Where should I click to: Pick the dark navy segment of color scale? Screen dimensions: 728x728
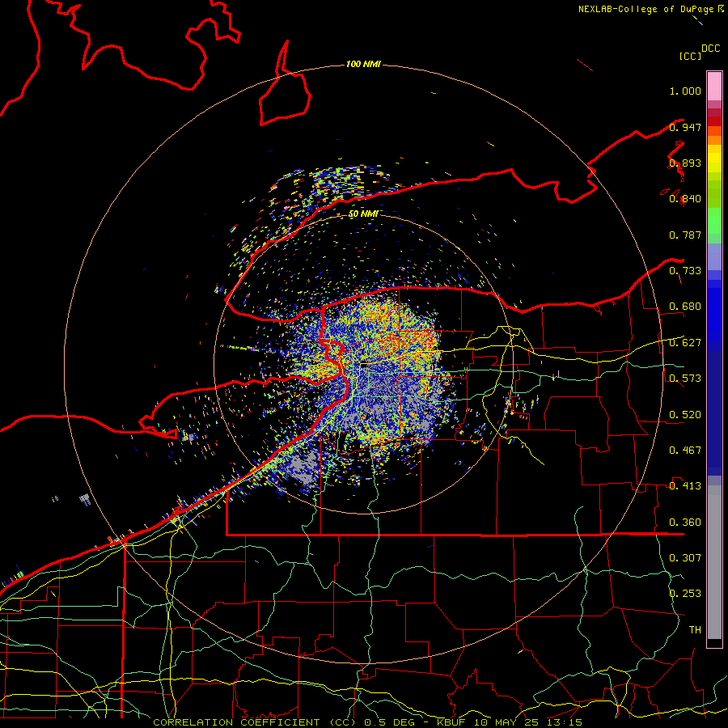click(x=714, y=413)
